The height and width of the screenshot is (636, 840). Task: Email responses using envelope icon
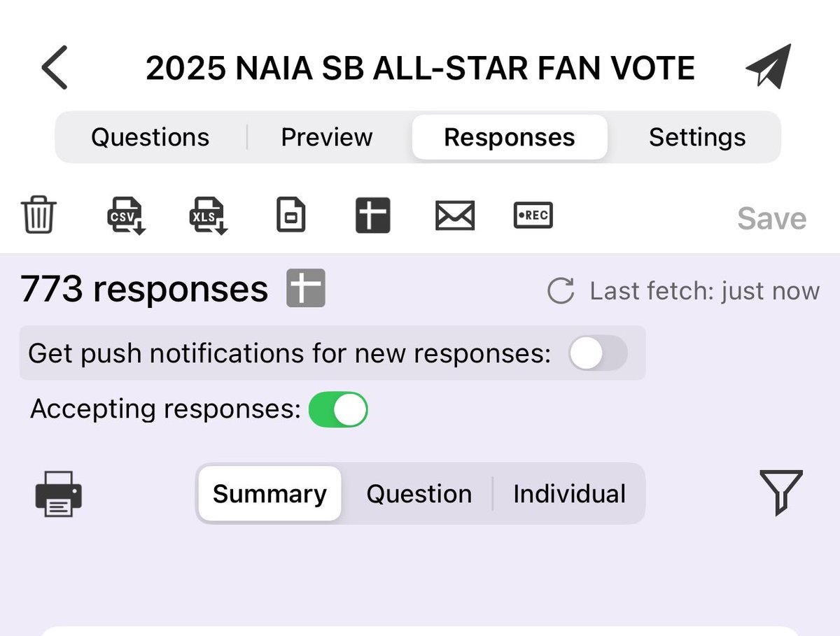coord(455,215)
